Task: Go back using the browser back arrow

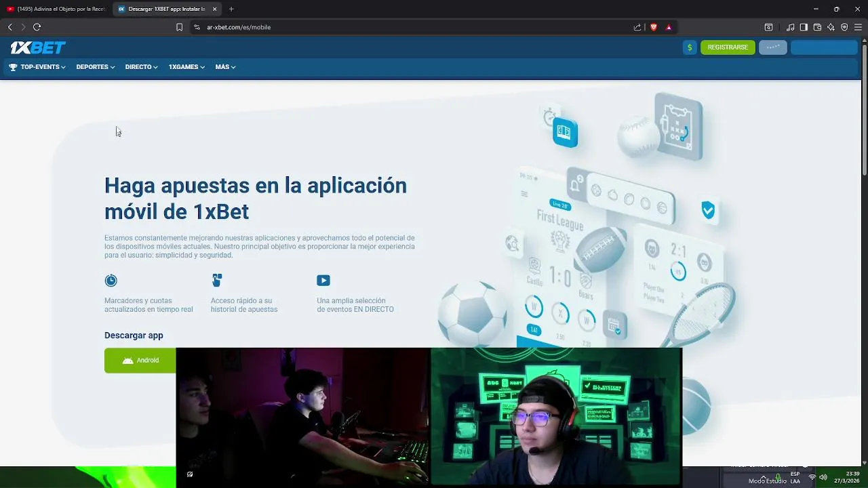Action: coord(9,27)
